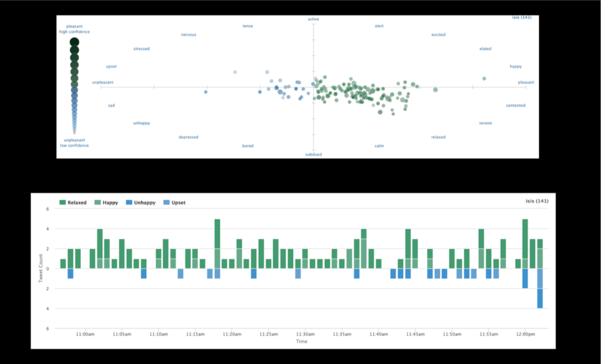This screenshot has height=364, width=601.
Task: Click the 11:05am time axis label
Action: pyautogui.click(x=122, y=334)
